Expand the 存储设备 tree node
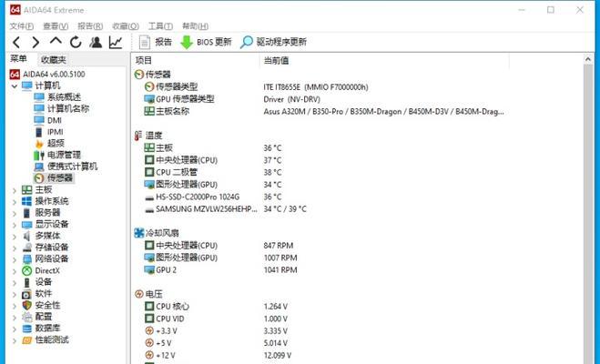The width and height of the screenshot is (600, 364). pyautogui.click(x=15, y=248)
